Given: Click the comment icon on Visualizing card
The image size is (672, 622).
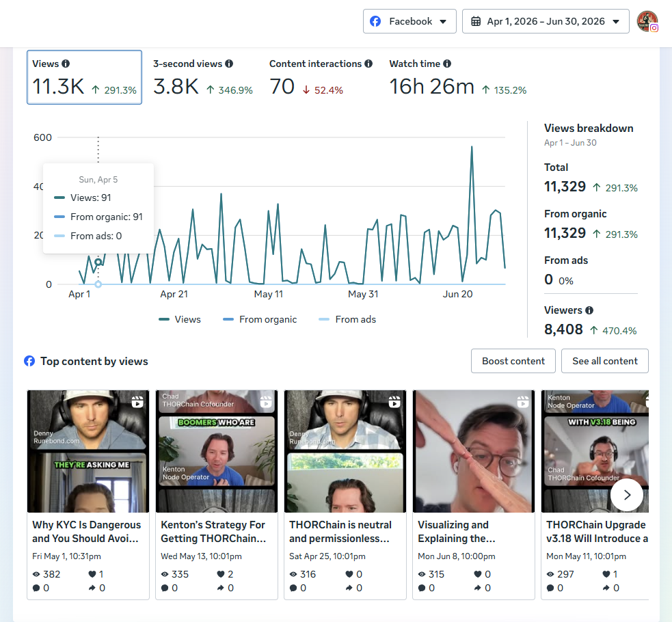Looking at the screenshot, I should 422,588.
